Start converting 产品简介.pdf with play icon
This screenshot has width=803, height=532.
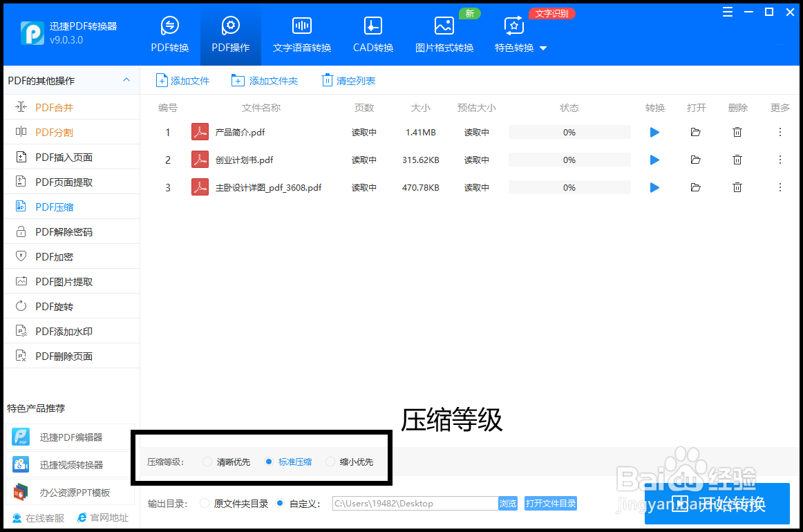(654, 132)
